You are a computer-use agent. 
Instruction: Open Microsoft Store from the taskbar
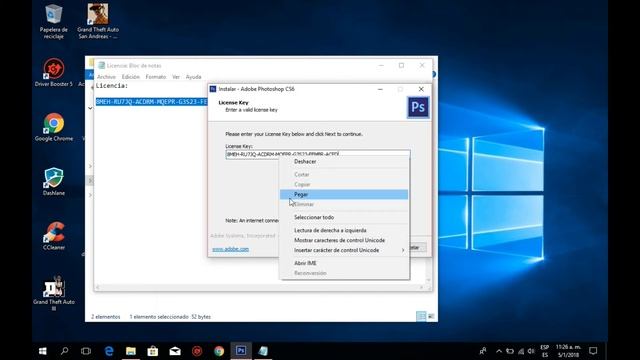click(153, 351)
